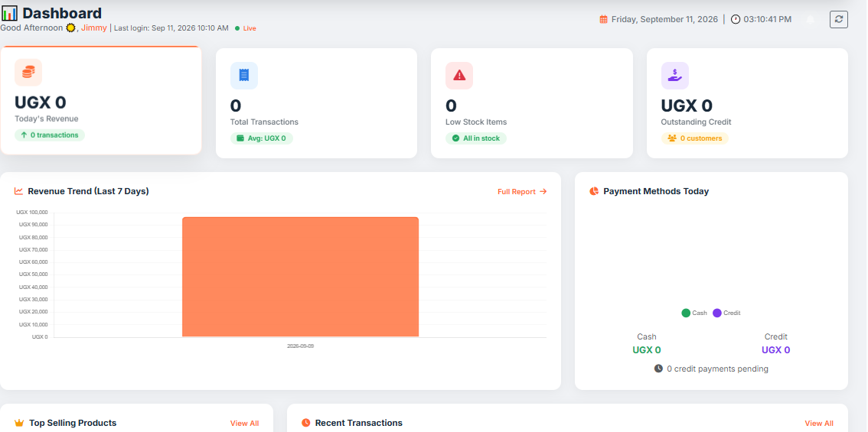Click the crown Top Selling Products icon
Image resolution: width=868 pixels, height=432 pixels.
(19, 423)
